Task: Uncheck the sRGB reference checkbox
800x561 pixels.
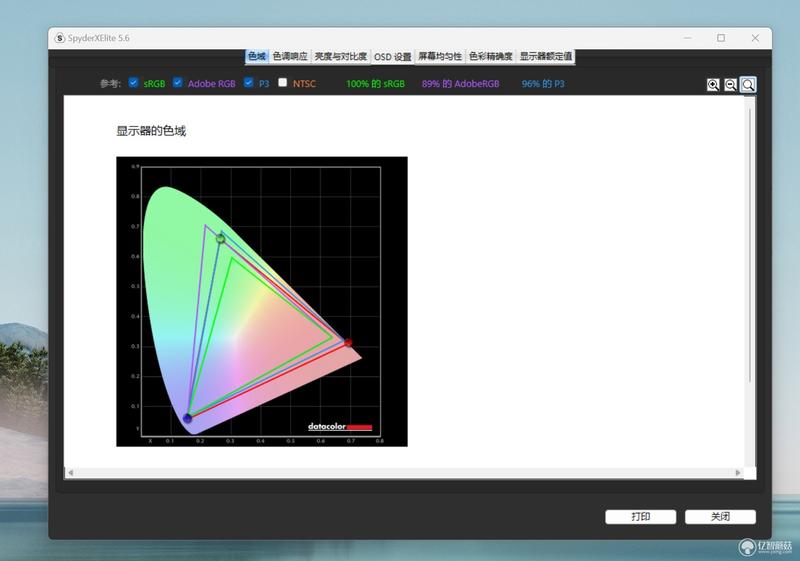Action: 134,83
